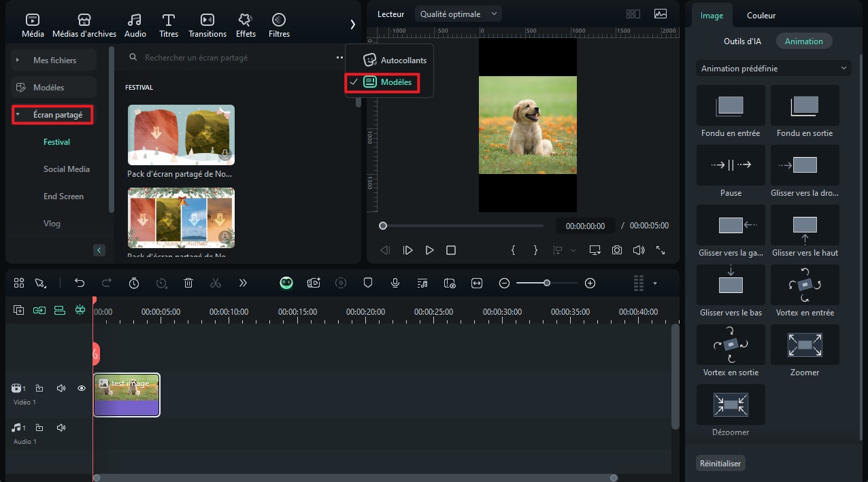The height and width of the screenshot is (482, 868).
Task: Click the player playback progress slider
Action: pyautogui.click(x=462, y=226)
